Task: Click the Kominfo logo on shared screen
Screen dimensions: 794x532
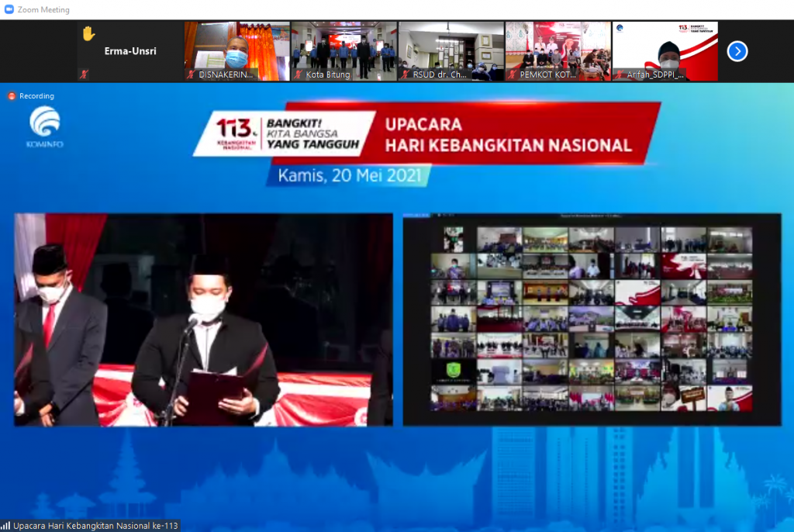Action: (x=44, y=126)
